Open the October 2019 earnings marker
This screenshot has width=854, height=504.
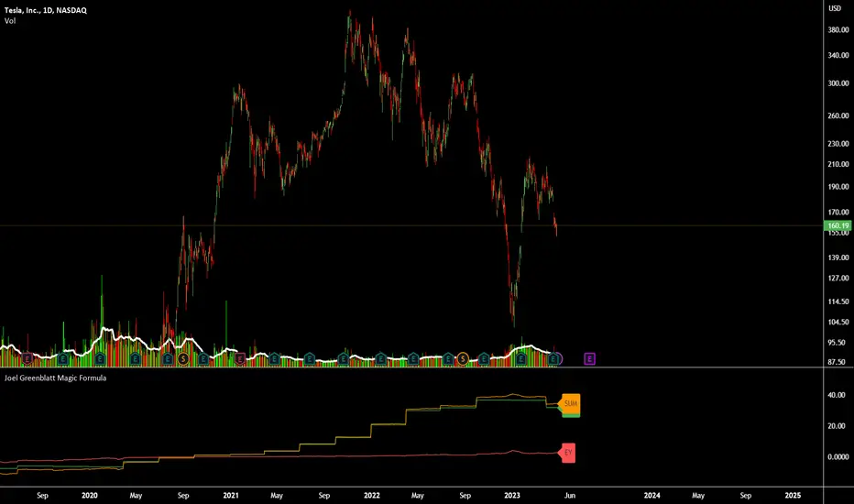pos(64,359)
